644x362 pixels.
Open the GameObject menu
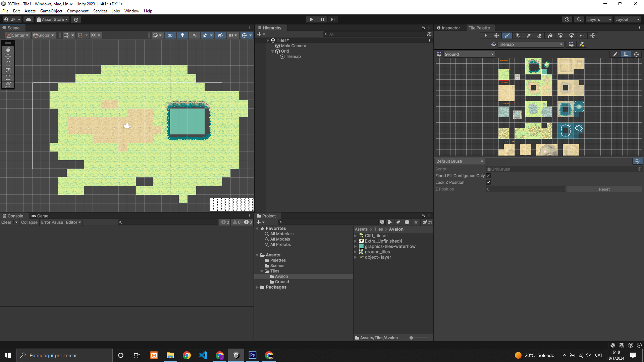(51, 11)
